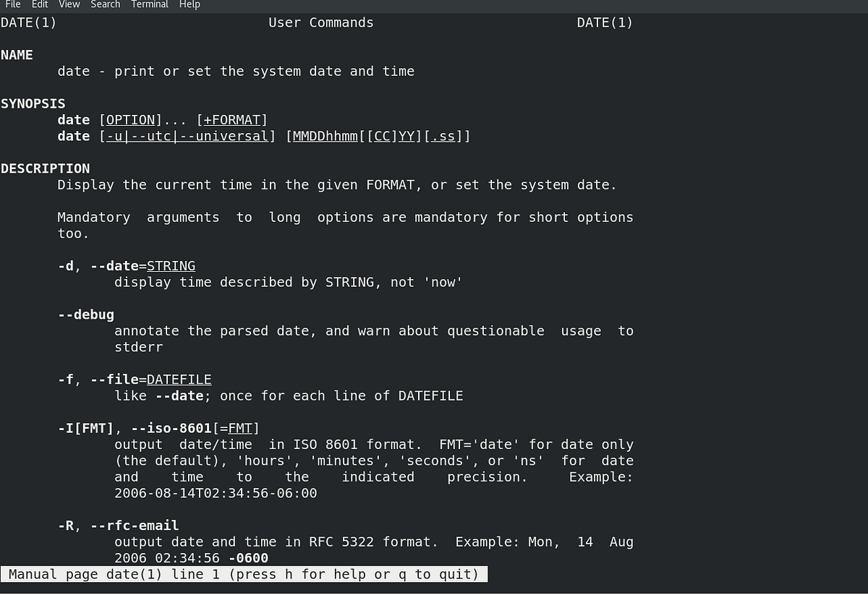The width and height of the screenshot is (868, 595).
Task: Open the Edit menu
Action: (40, 5)
